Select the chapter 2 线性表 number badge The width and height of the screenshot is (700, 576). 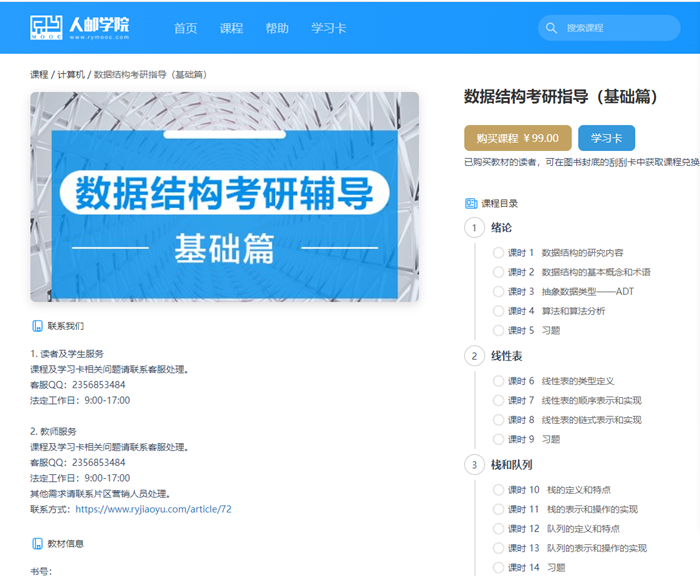point(473,356)
